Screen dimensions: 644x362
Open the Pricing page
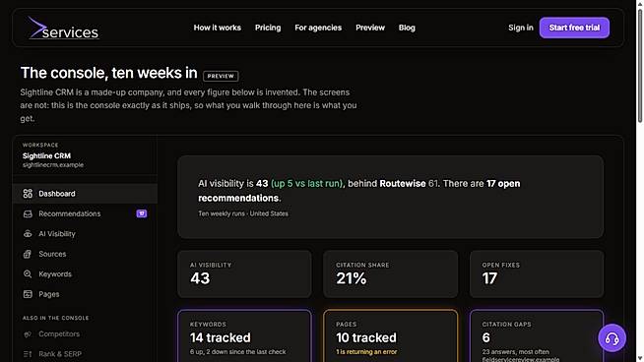[268, 28]
